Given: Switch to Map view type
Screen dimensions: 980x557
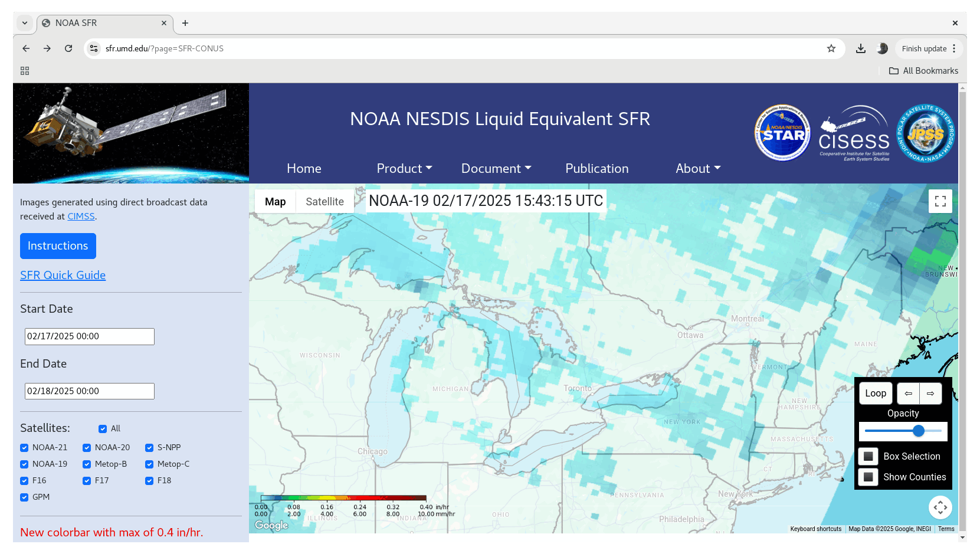Looking at the screenshot, I should tap(275, 201).
